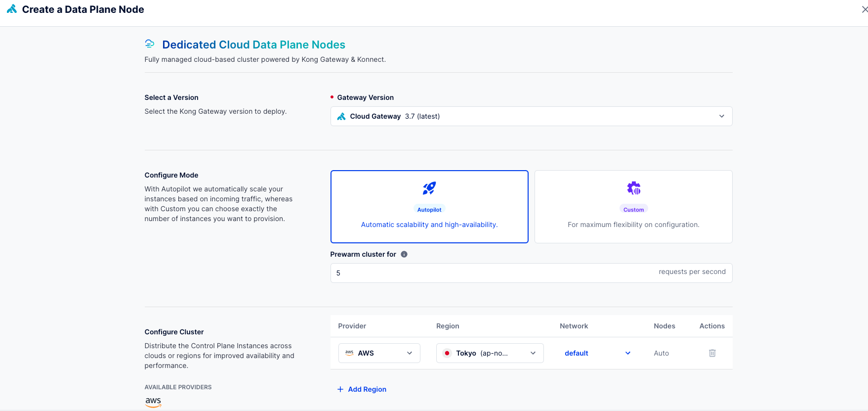Click the Kong logo beside the page title
The image size is (868, 411).
[x=11, y=9]
